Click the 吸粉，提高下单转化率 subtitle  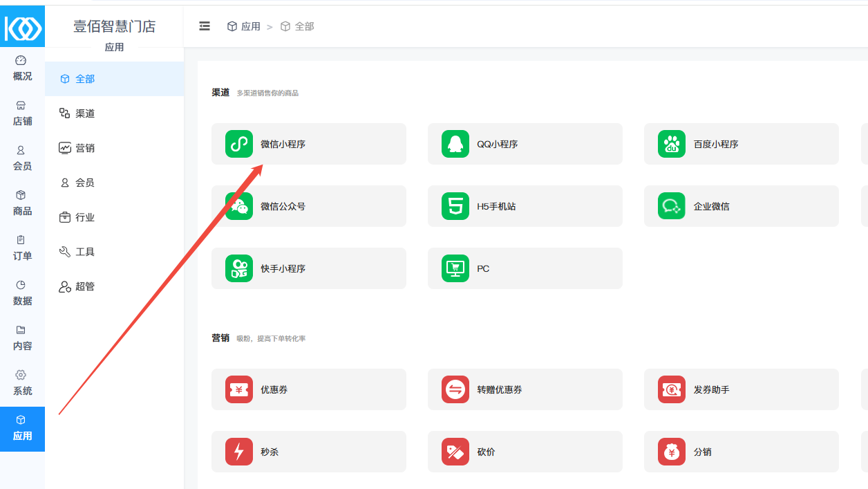pos(271,339)
